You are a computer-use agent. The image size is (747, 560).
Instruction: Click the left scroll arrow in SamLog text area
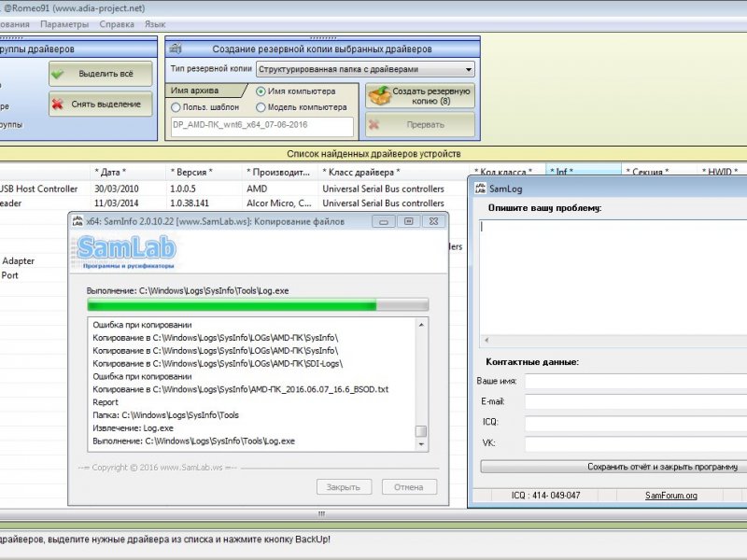click(x=486, y=341)
